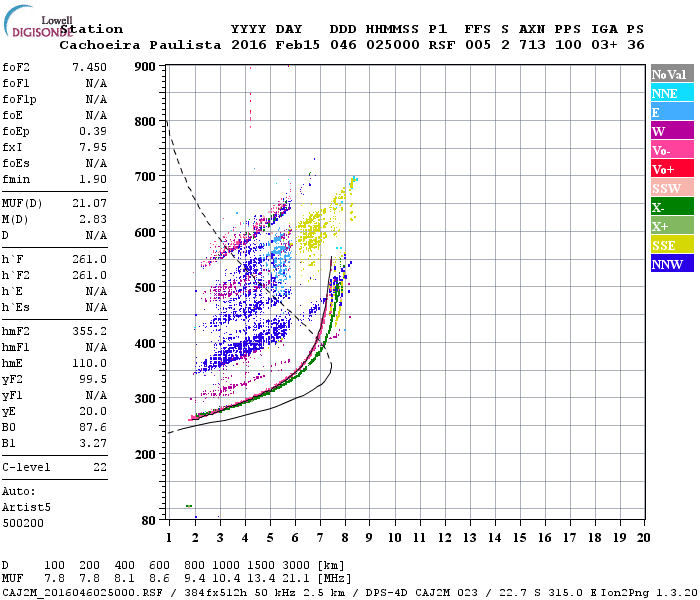The height and width of the screenshot is (600, 700).
Task: Click the MUF value 21.1 in bottom table
Action: 296,579
